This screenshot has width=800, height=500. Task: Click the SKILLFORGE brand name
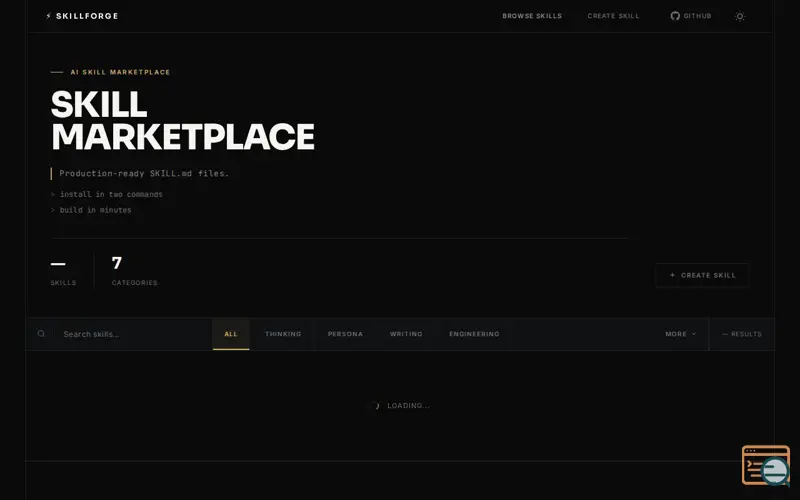click(87, 16)
